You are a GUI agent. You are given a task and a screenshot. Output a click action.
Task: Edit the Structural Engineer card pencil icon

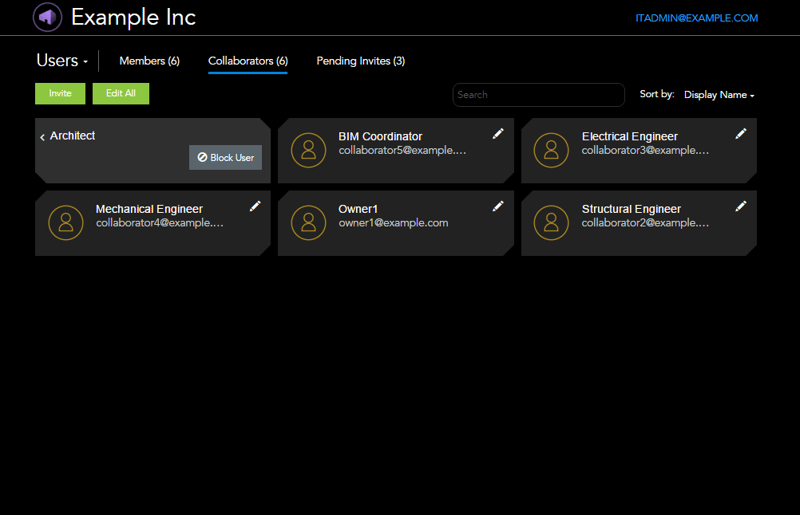[741, 206]
